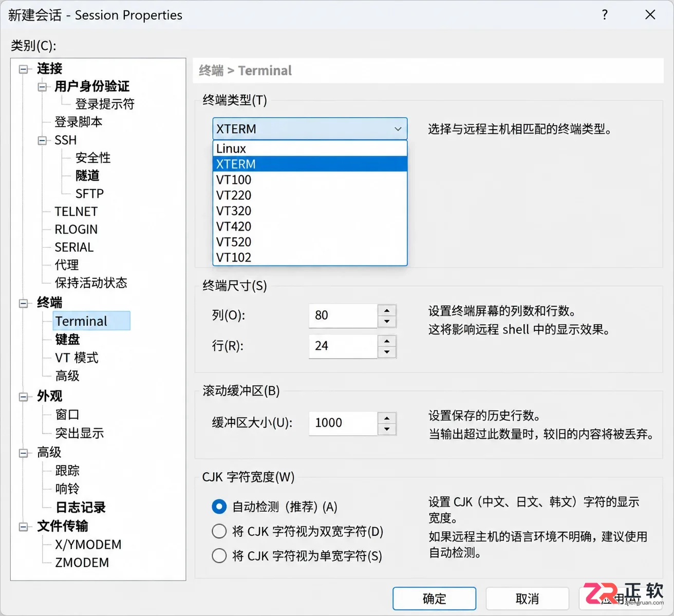The width and height of the screenshot is (674, 616).
Task: Open the 日志记录 category
Action: (x=80, y=508)
